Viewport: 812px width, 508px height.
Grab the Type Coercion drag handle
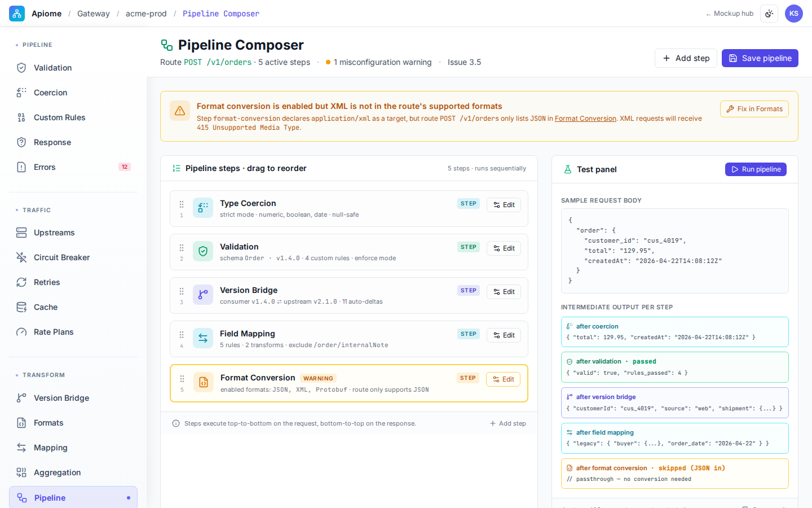(182, 204)
